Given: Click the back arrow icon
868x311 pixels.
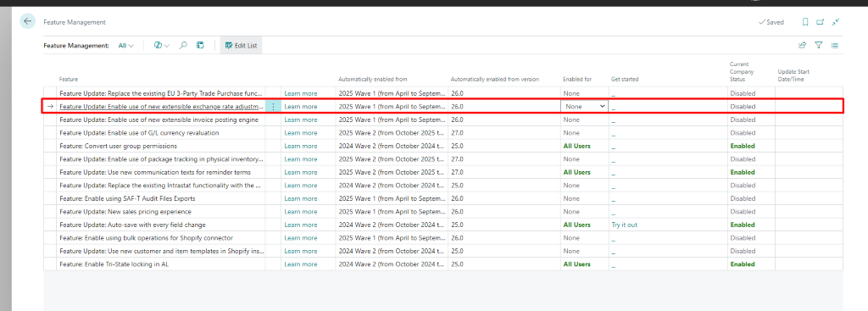Looking at the screenshot, I should click(27, 21).
